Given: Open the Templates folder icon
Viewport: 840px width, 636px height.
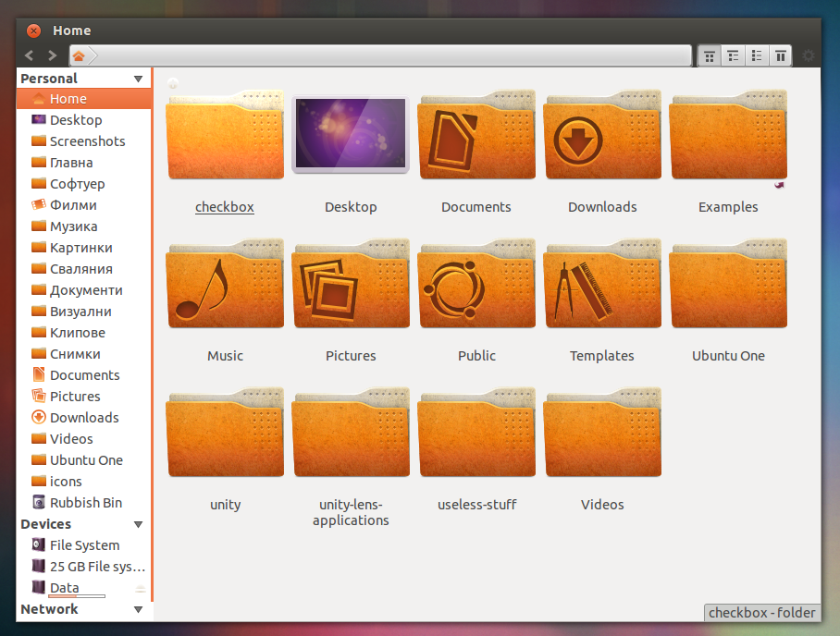Looking at the screenshot, I should (602, 287).
